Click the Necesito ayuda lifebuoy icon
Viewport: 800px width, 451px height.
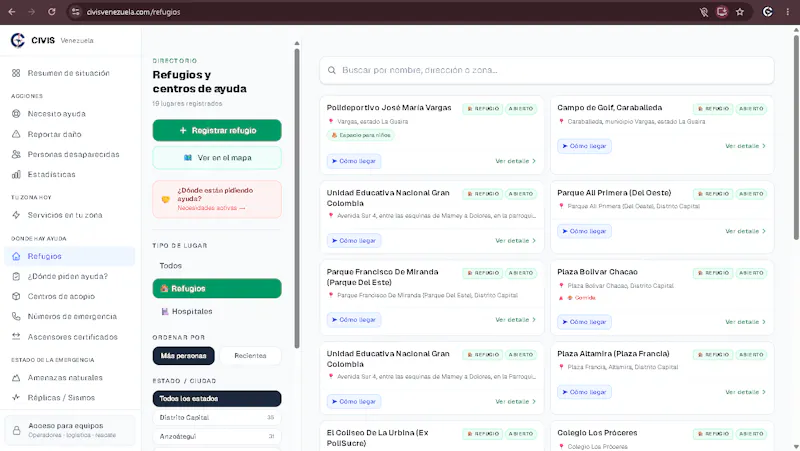click(16, 114)
